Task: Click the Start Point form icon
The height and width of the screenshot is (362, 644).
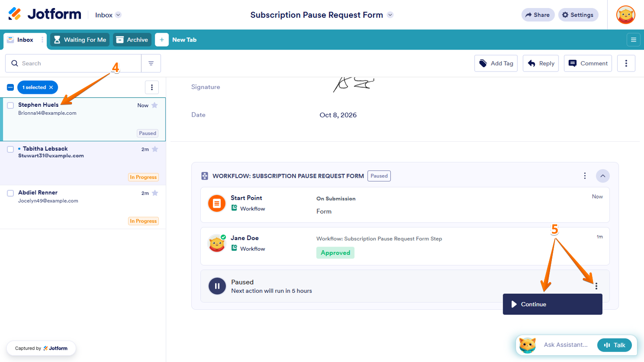Action: click(217, 204)
